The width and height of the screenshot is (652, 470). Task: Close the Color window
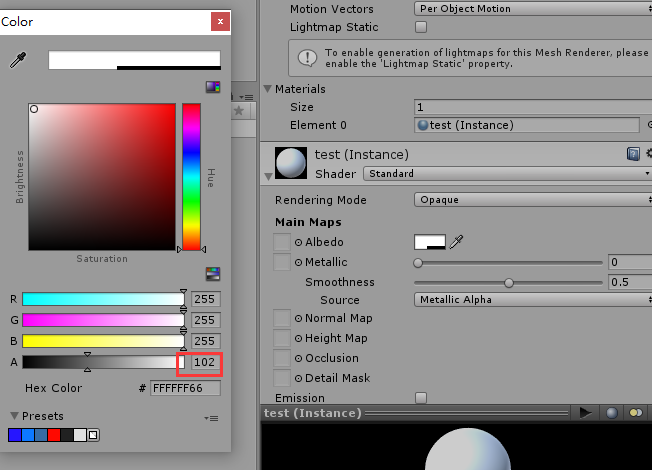(220, 22)
